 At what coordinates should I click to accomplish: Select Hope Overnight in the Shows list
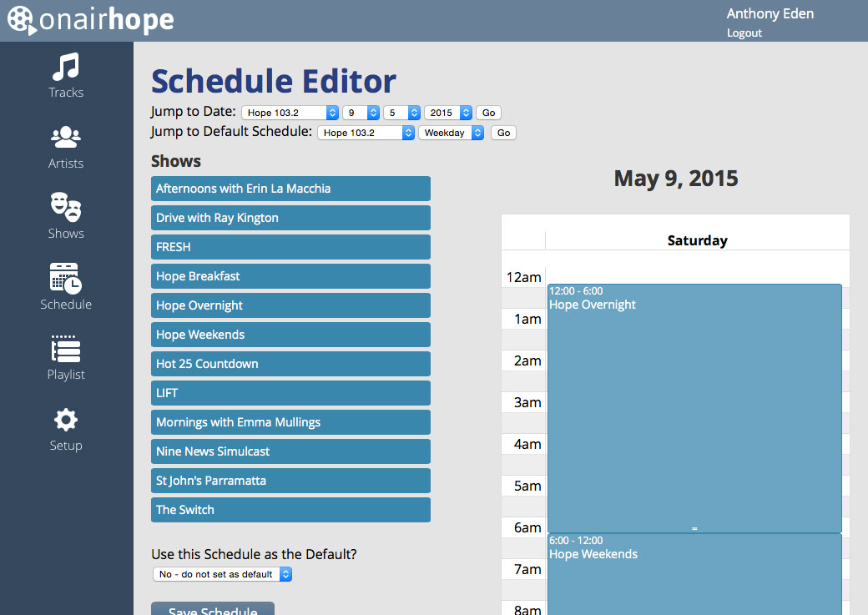pos(290,305)
